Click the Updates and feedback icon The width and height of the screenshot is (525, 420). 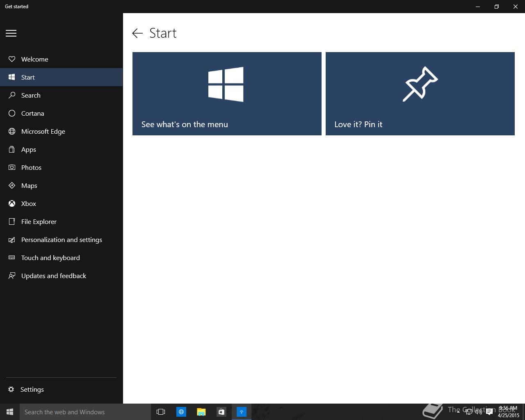pyautogui.click(x=12, y=276)
